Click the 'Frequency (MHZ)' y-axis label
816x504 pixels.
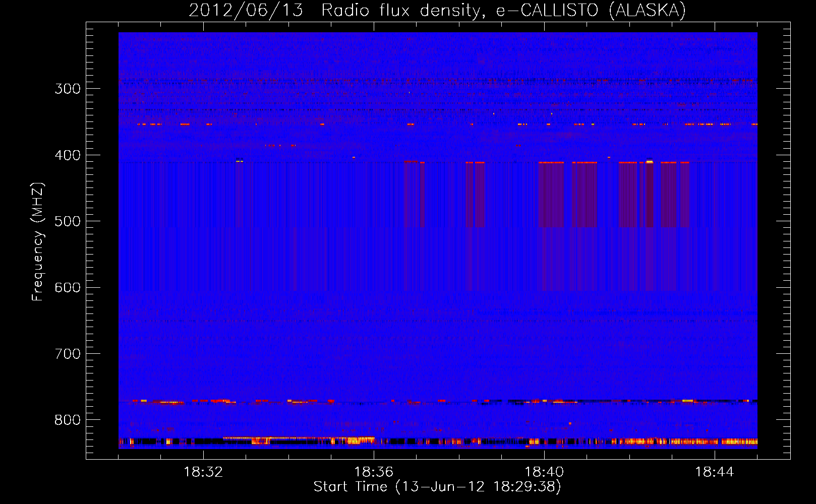pos(38,242)
